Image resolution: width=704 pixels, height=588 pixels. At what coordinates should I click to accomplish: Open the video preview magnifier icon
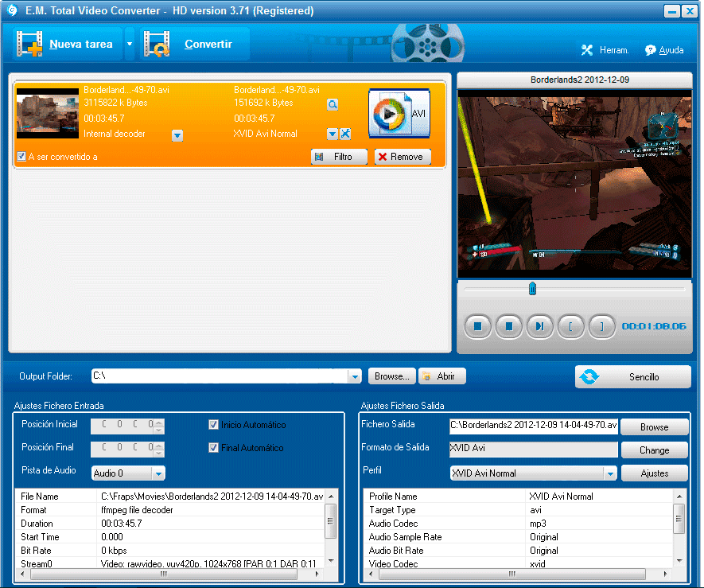pyautogui.click(x=333, y=104)
